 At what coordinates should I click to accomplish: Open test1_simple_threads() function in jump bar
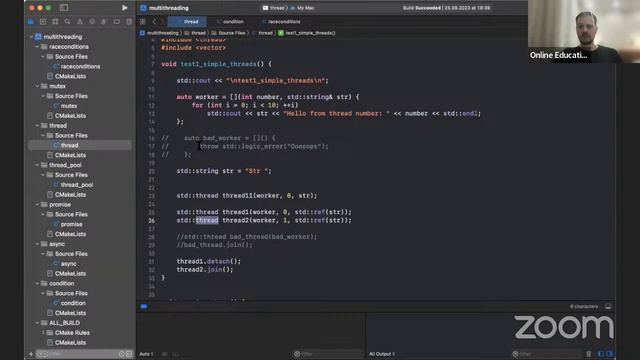click(x=307, y=33)
